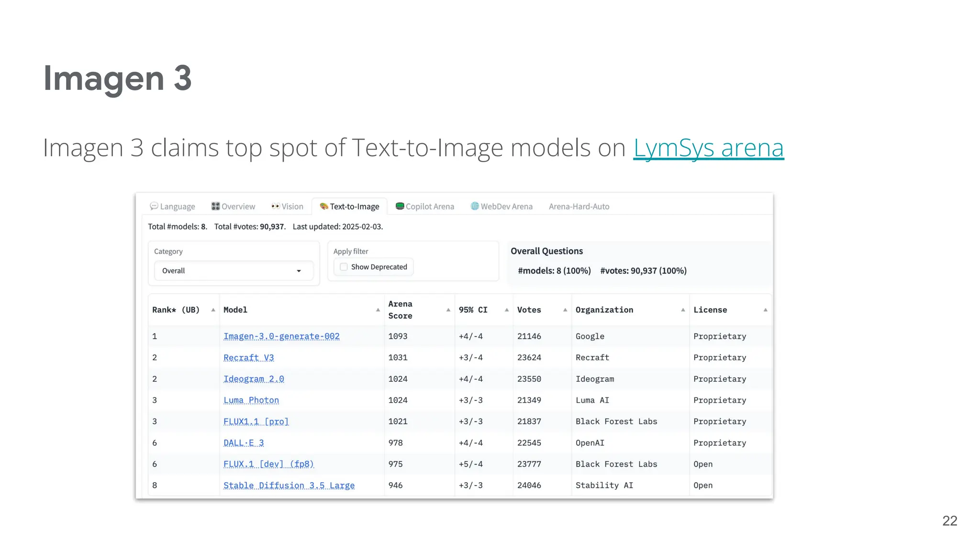
Task: Open the LymSys arena hyperlink
Action: pos(708,148)
